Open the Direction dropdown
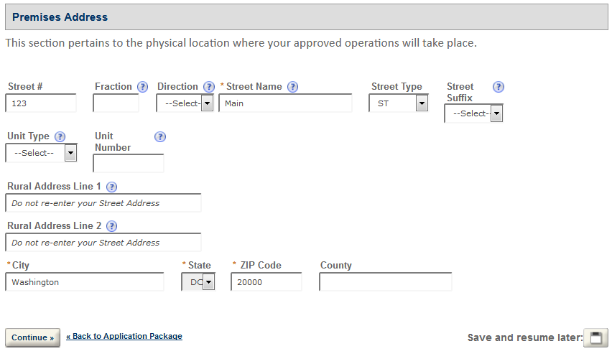This screenshot has height=364, width=612. pos(185,103)
